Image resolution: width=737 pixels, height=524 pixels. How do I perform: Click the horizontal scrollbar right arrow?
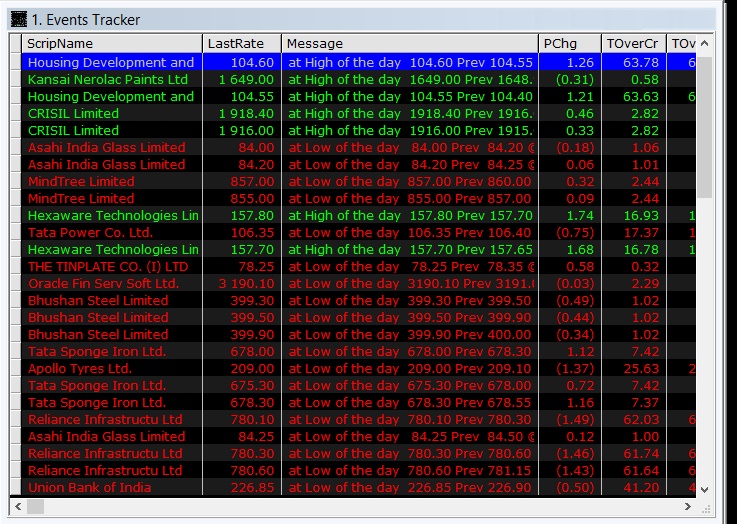pos(688,506)
